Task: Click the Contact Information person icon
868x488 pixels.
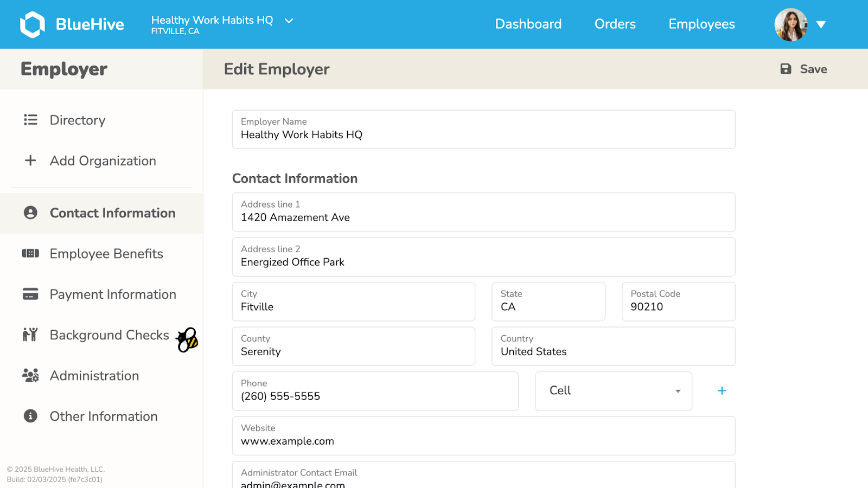Action: click(30, 213)
